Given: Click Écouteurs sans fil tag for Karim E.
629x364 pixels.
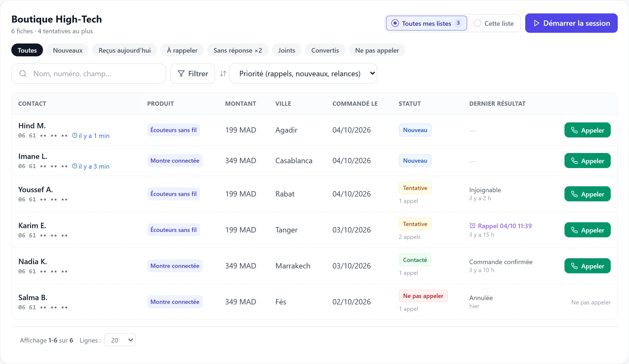Looking at the screenshot, I should [x=173, y=230].
